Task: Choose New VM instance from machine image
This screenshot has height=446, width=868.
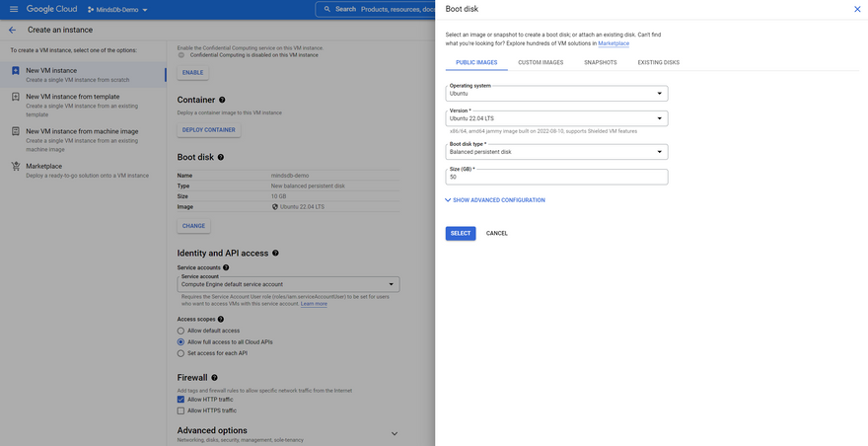Action: [83, 139]
